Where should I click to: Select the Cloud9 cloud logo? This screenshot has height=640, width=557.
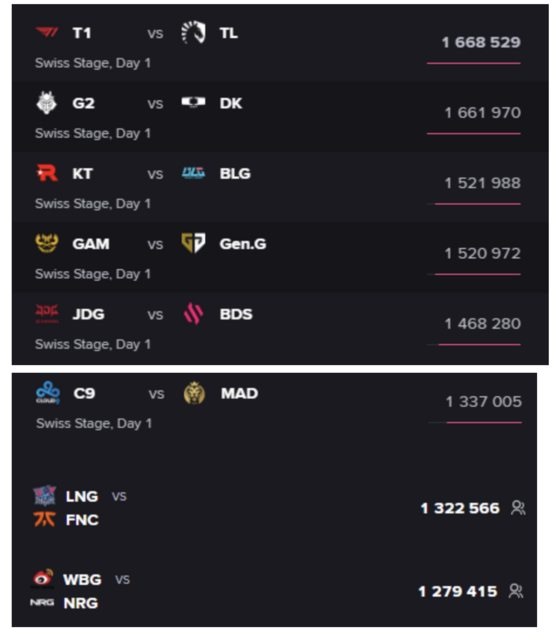pyautogui.click(x=48, y=393)
